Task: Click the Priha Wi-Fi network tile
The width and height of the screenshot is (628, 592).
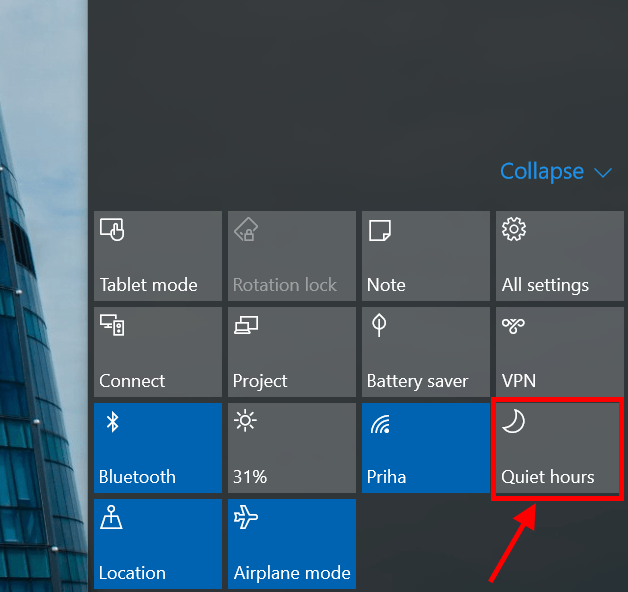Action: click(x=426, y=448)
